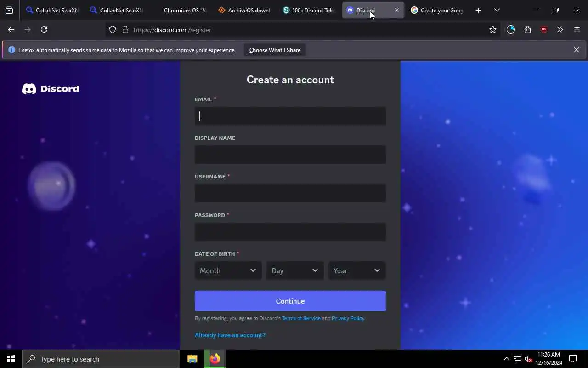Go back to previous page
The image size is (588, 368).
click(x=11, y=29)
